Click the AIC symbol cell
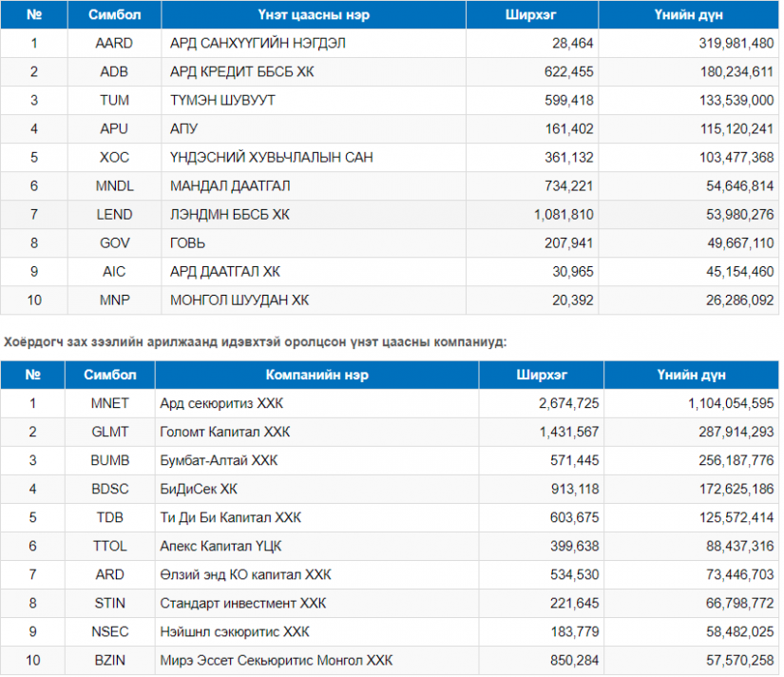The height and width of the screenshot is (677, 784). (x=114, y=271)
